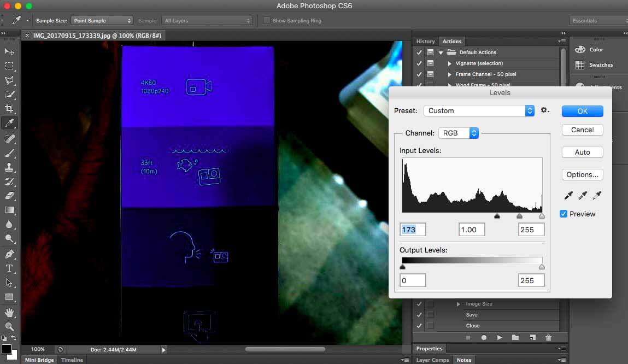Uncheck Preview in the Levels dialog

pyautogui.click(x=564, y=214)
